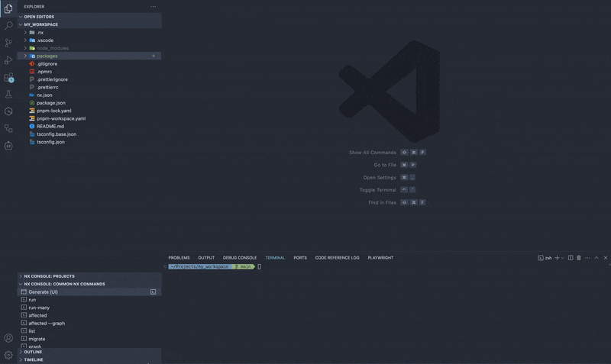Kill the terminal with trash icon

(579, 258)
